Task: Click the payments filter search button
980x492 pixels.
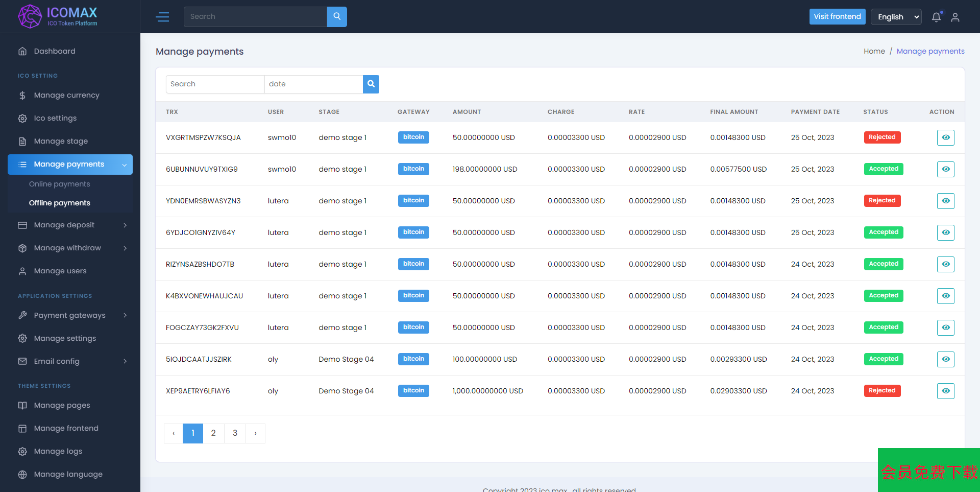Action: 371,84
